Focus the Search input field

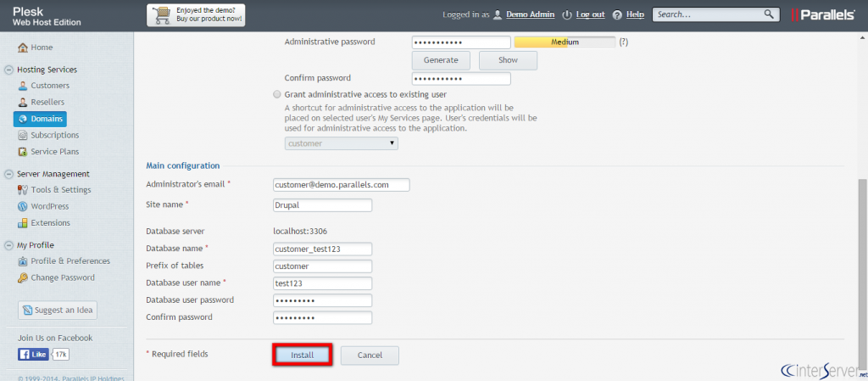pos(709,14)
